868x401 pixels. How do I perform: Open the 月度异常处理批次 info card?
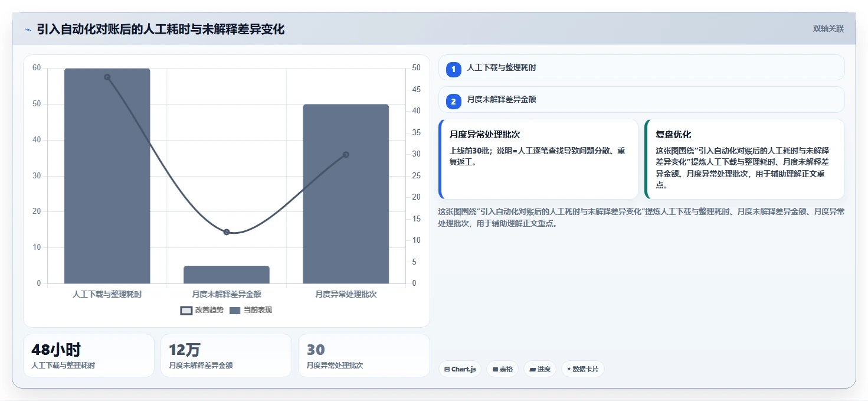(x=539, y=159)
